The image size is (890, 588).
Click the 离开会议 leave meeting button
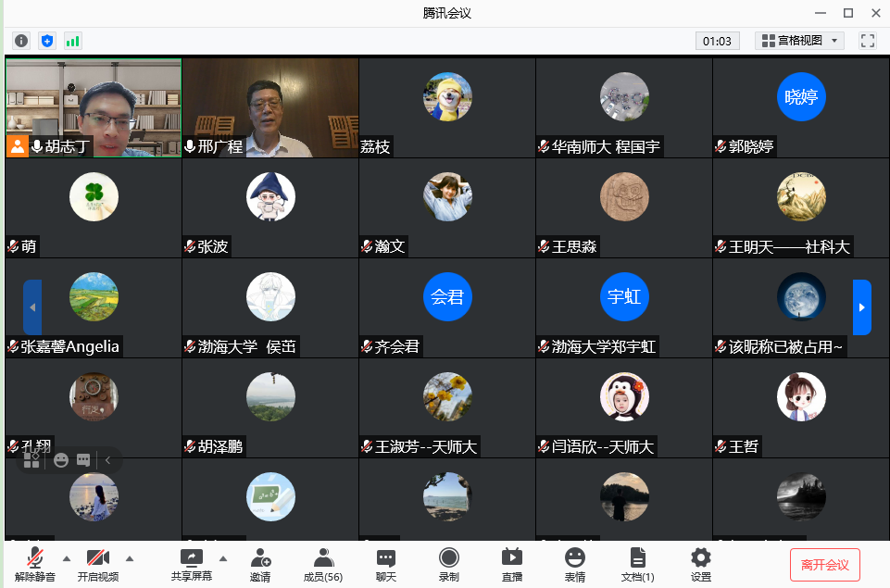824,565
